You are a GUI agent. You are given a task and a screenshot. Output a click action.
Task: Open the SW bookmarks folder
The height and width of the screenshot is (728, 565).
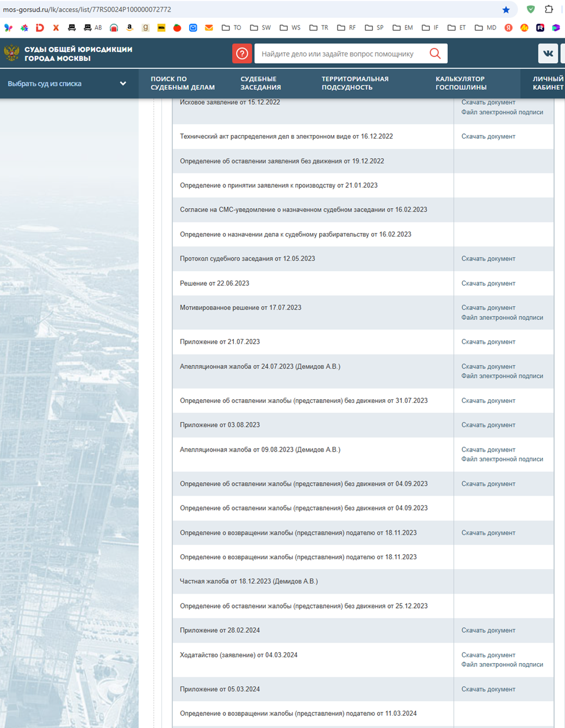coord(260,27)
